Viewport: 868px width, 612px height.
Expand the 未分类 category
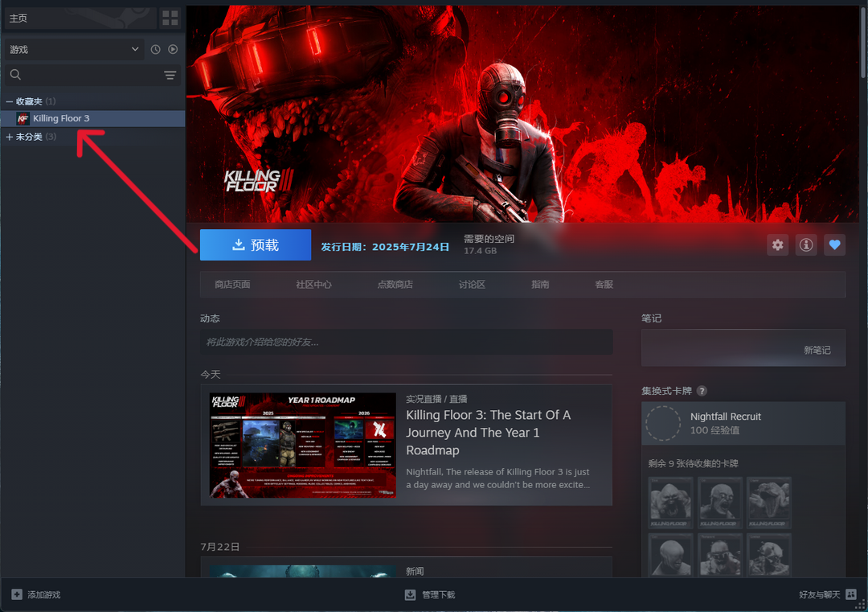(x=10, y=137)
